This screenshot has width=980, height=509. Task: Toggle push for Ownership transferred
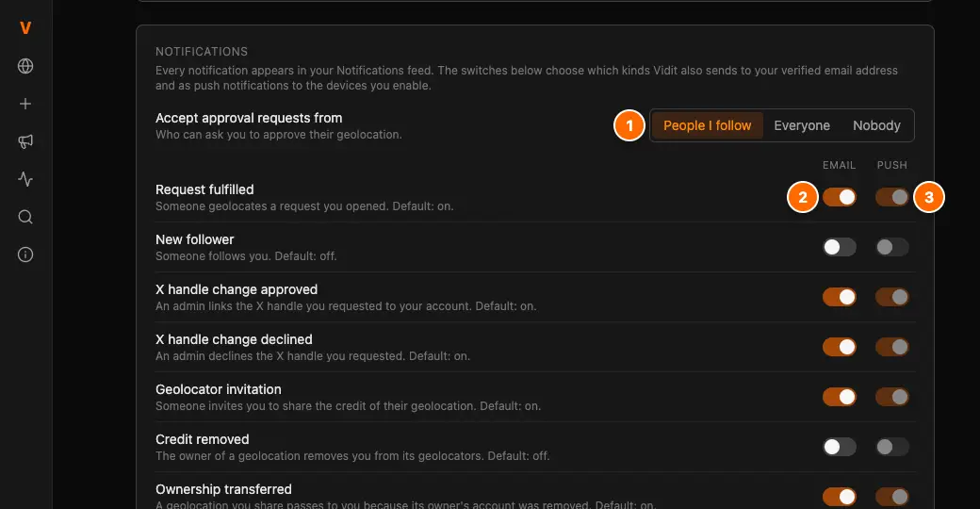[x=891, y=497]
